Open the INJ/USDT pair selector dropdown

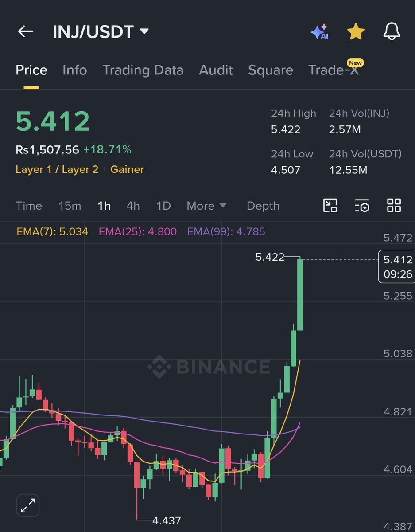[101, 32]
